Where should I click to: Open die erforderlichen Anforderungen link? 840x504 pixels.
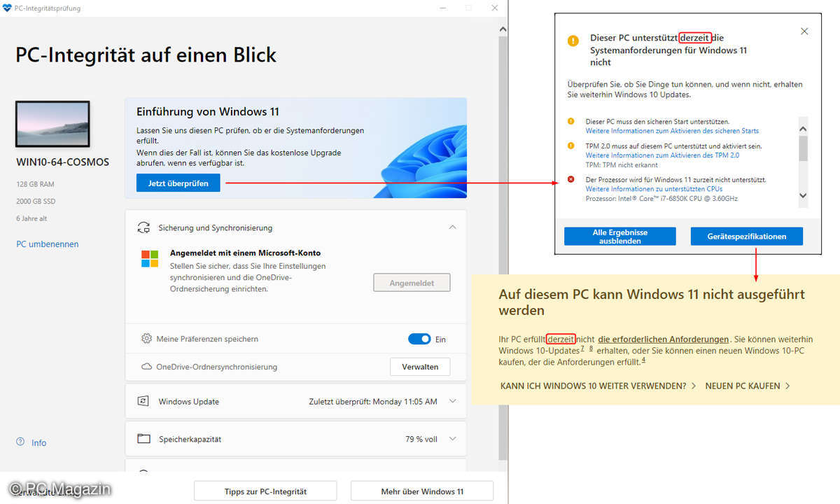coord(664,339)
